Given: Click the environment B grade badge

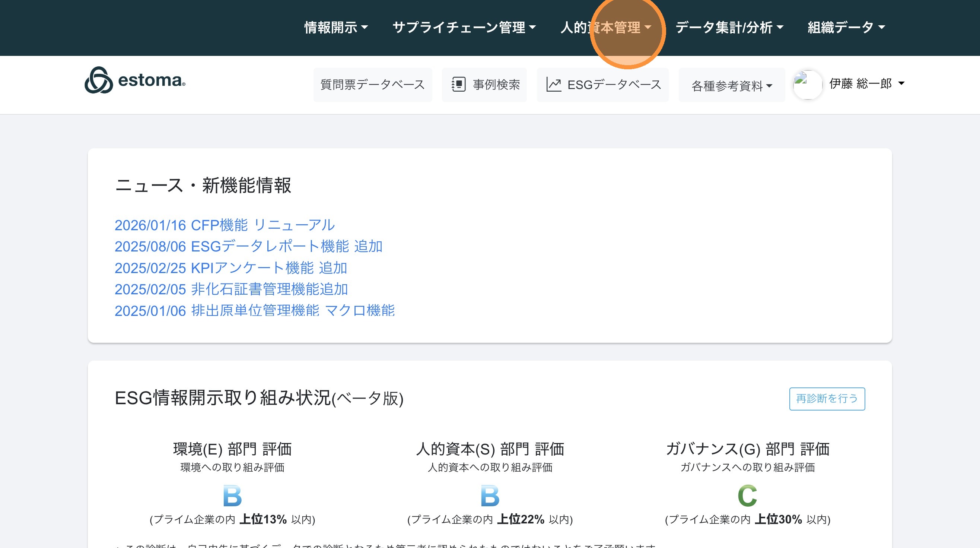Looking at the screenshot, I should 232,495.
